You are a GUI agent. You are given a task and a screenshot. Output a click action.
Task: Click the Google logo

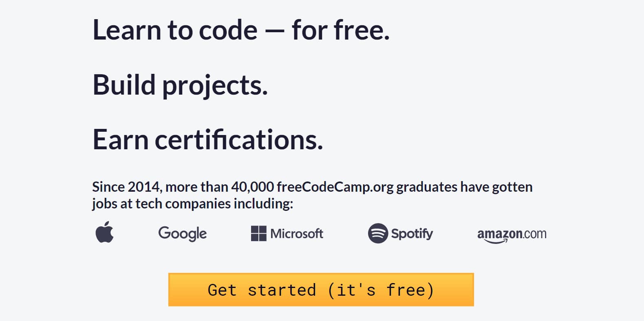[x=182, y=233]
